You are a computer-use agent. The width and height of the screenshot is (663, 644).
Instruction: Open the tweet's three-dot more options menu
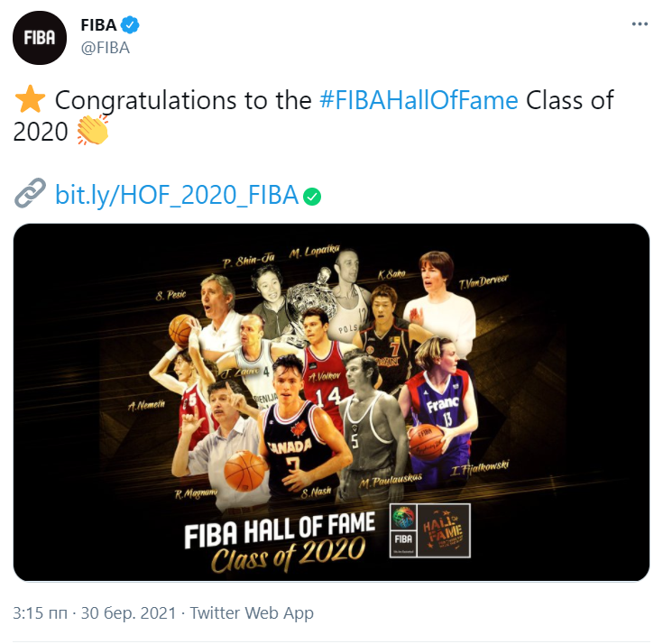640,24
